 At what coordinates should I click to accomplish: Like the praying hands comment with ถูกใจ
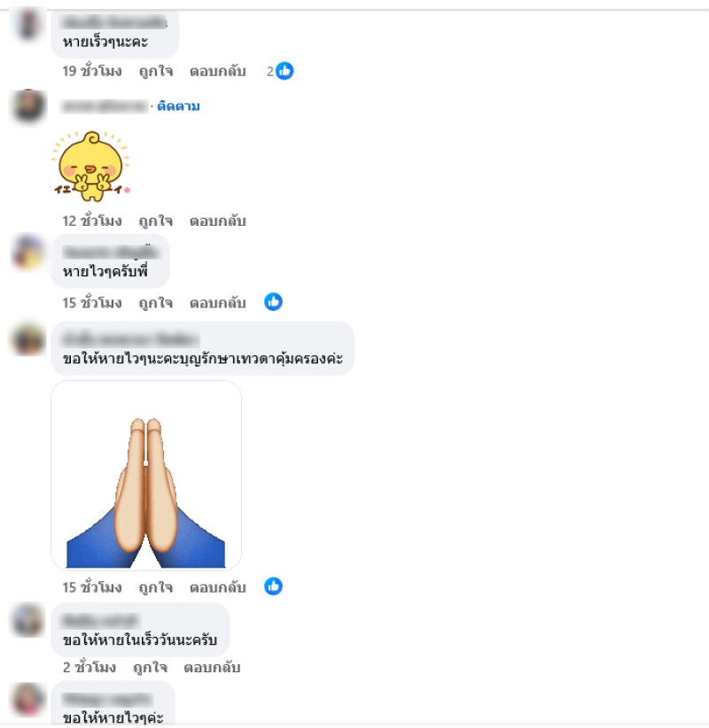[156, 588]
